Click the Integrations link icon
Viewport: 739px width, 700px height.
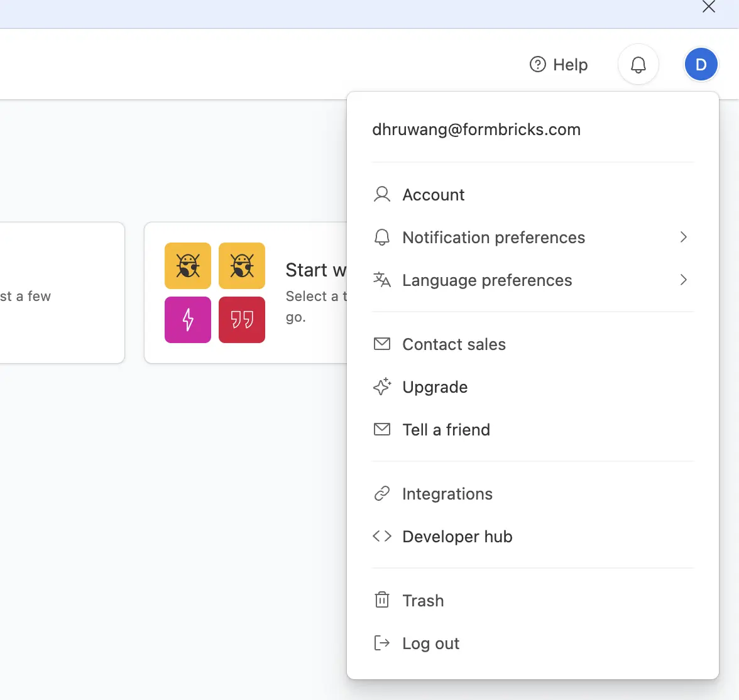(x=382, y=494)
